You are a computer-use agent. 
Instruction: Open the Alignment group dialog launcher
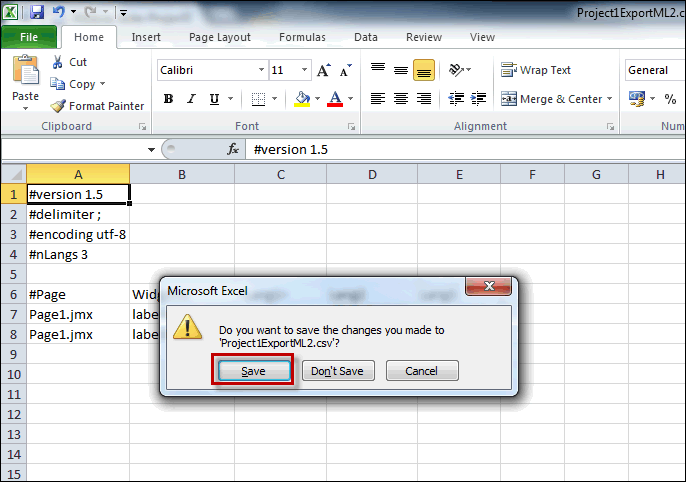tap(610, 126)
